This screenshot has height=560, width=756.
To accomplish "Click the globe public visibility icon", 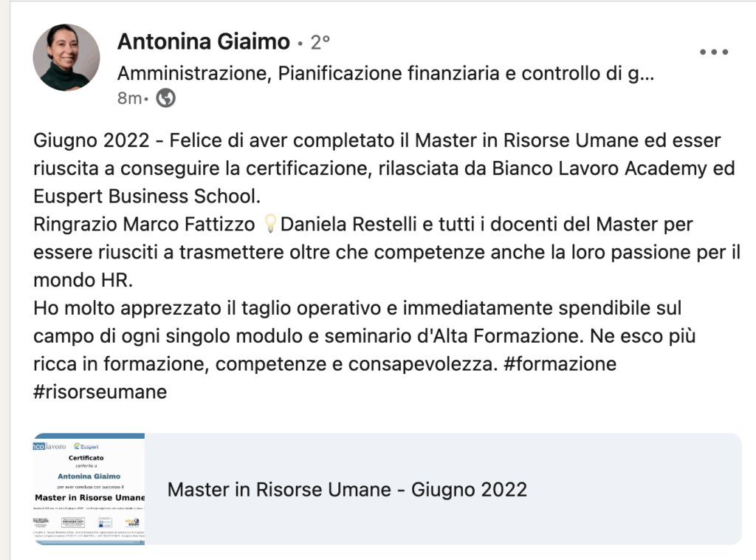I will 166,98.
